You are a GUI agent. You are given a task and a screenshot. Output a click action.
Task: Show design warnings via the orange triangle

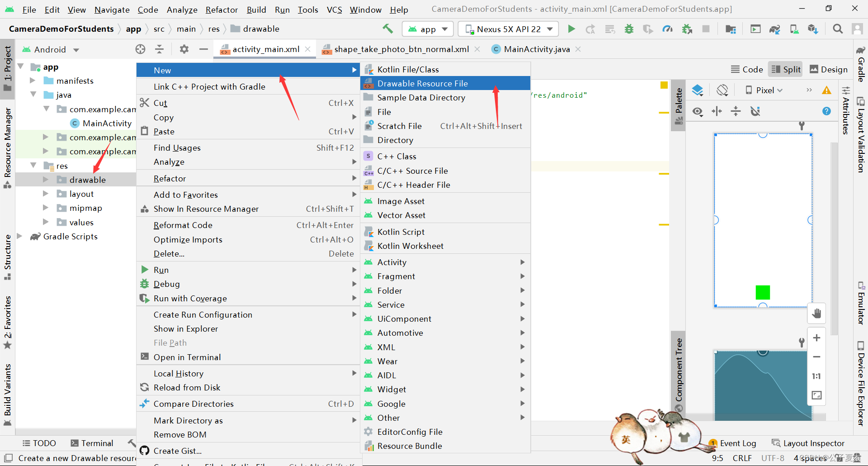point(826,90)
